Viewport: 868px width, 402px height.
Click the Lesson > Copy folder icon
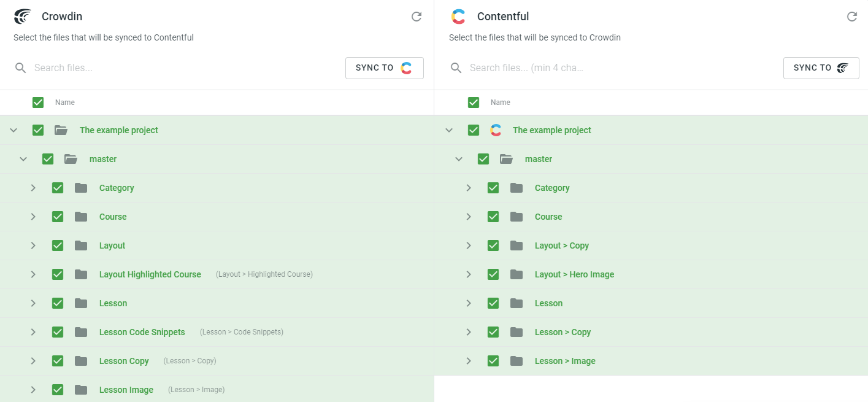517,332
